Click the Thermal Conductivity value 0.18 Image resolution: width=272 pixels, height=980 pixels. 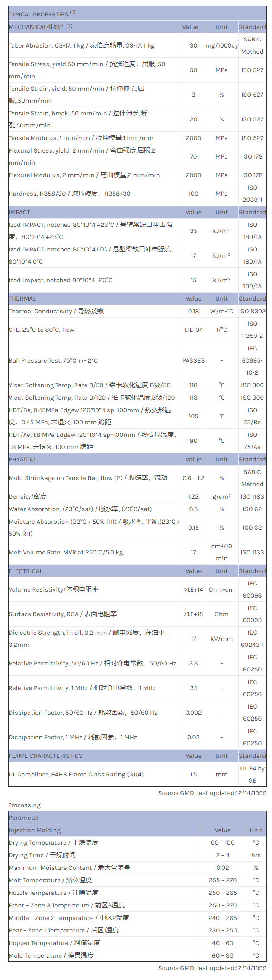(193, 311)
